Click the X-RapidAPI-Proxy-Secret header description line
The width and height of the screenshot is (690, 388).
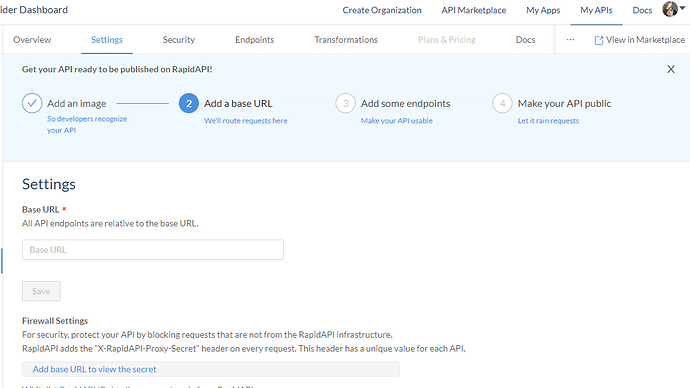(243, 349)
